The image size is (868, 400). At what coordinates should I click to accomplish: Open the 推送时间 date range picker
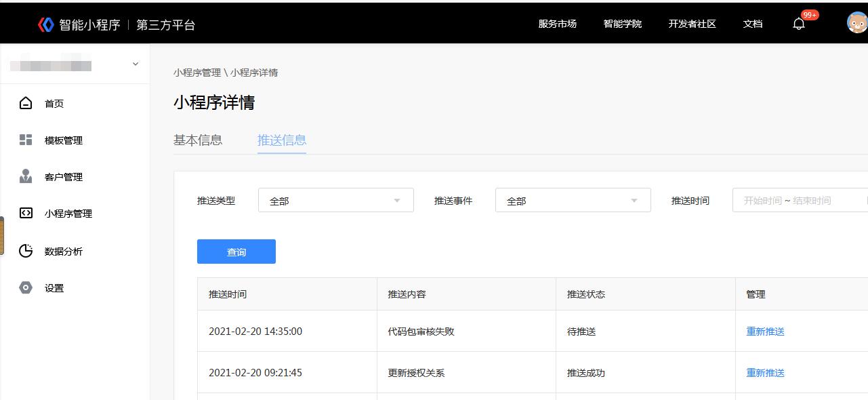[800, 200]
